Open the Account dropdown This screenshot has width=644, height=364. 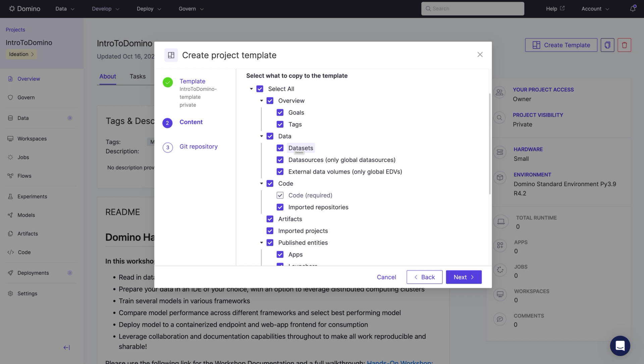(595, 9)
